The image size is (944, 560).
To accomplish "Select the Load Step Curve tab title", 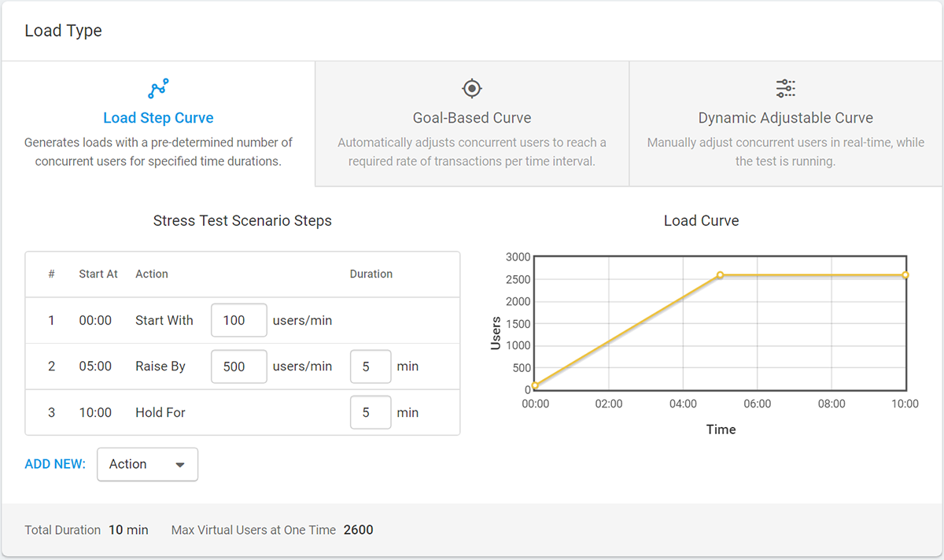I will (158, 118).
